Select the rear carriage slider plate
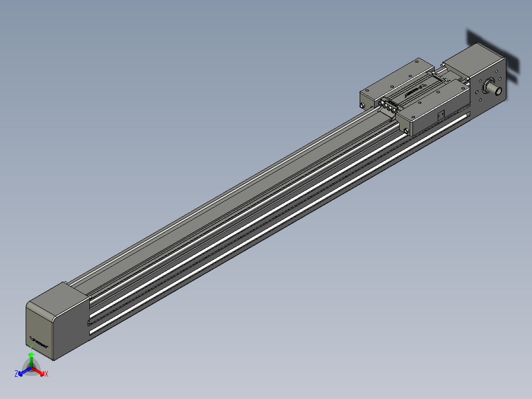 pyautogui.click(x=396, y=82)
